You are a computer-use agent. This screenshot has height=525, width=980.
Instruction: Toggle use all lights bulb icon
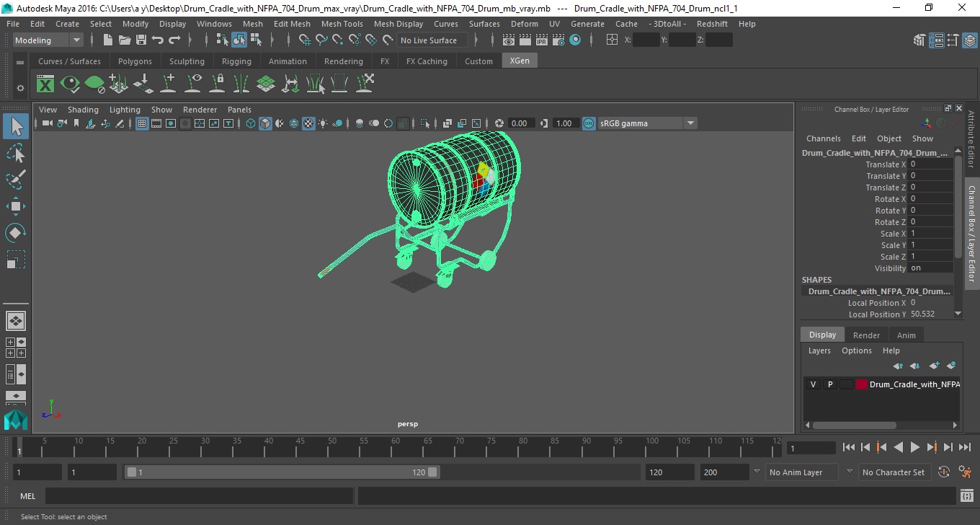point(323,123)
